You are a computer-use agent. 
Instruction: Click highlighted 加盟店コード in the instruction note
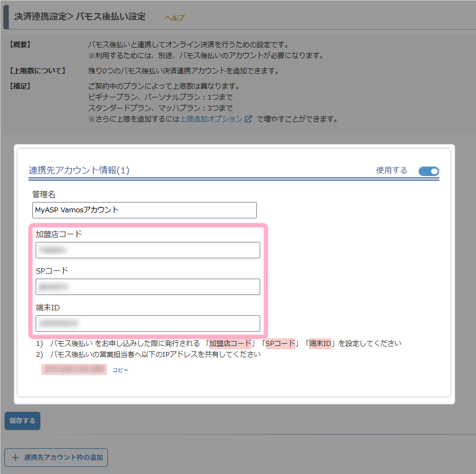(x=230, y=344)
